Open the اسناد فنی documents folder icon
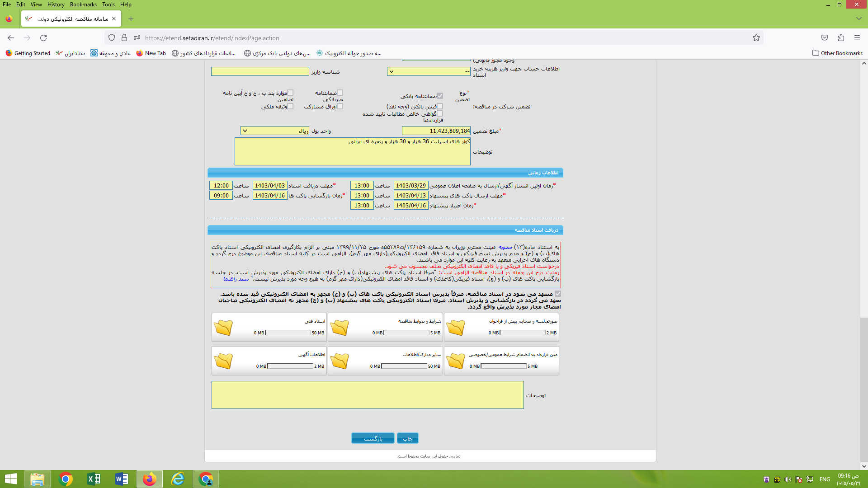Image resolution: width=868 pixels, height=488 pixels. 223,328
